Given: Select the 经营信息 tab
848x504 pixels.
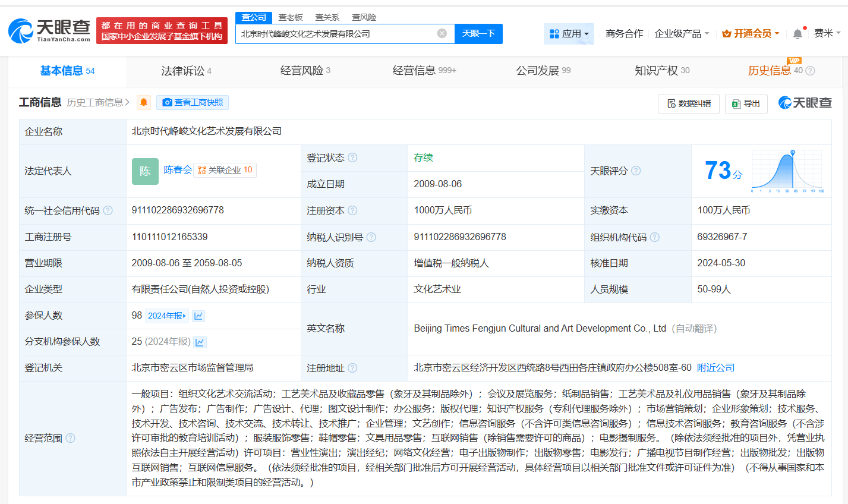Looking at the screenshot, I should click(x=424, y=71).
